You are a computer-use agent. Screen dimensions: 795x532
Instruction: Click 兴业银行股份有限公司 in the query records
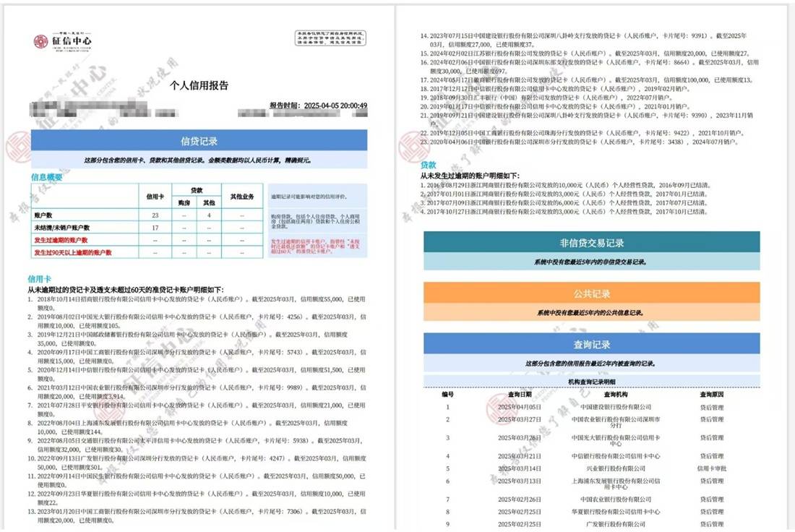click(x=616, y=468)
